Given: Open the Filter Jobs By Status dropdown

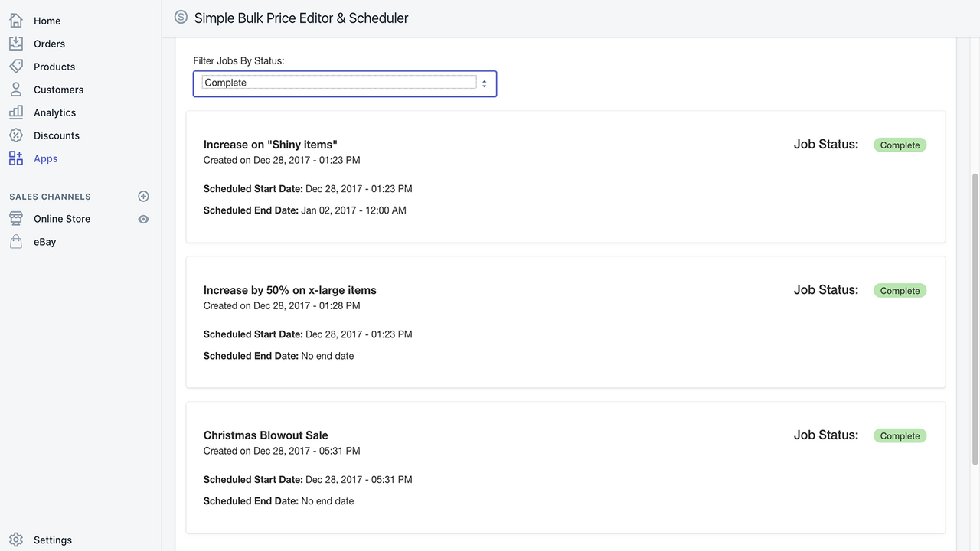Looking at the screenshot, I should coord(345,83).
